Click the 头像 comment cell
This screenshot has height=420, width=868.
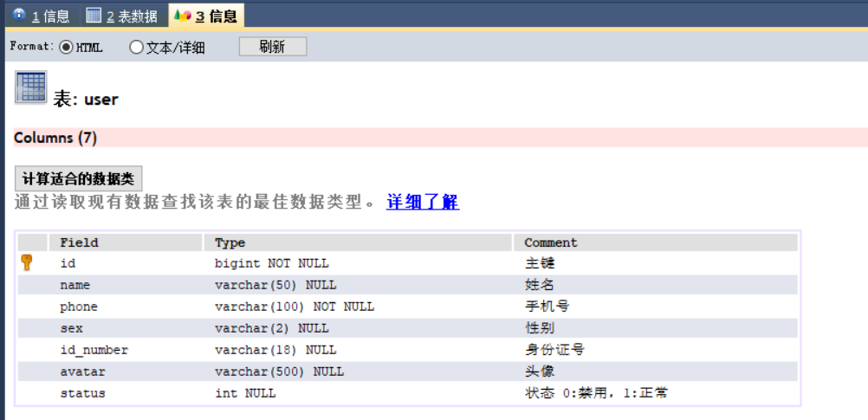[656, 372]
